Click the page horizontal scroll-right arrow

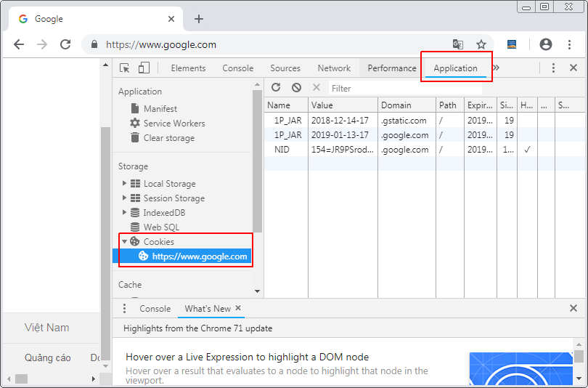click(x=94, y=379)
